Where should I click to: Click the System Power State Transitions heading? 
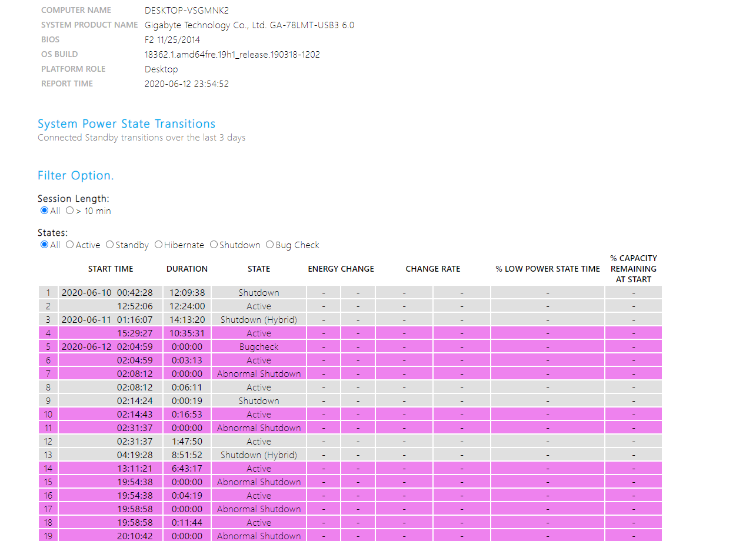pos(126,124)
